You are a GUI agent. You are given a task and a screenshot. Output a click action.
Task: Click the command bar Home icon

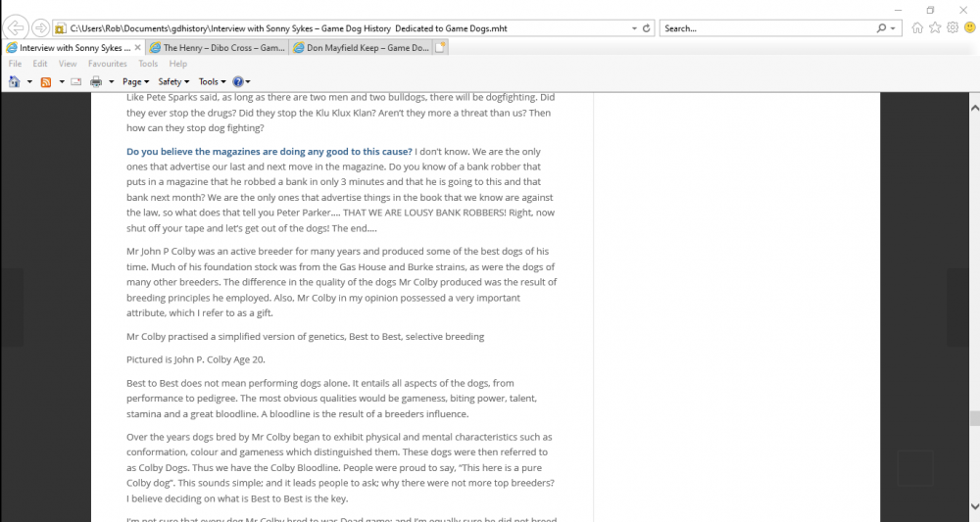pyautogui.click(x=15, y=82)
